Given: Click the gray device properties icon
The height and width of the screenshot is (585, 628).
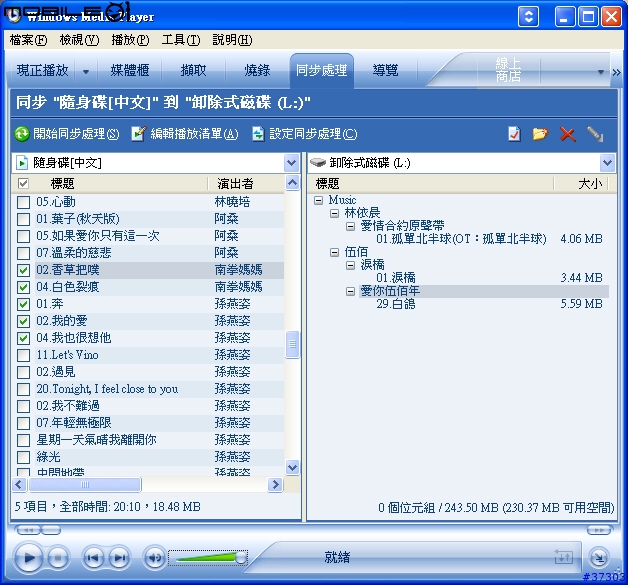Looking at the screenshot, I should (595, 134).
